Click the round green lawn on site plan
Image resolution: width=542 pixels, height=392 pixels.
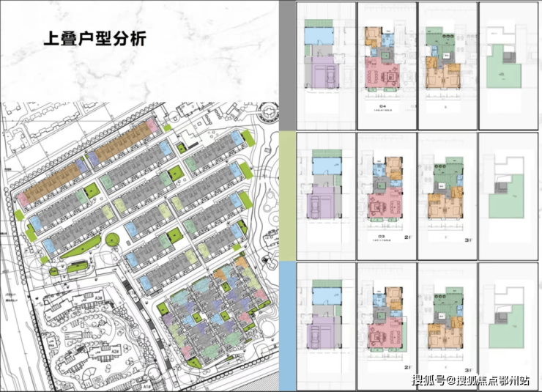pos(112,240)
